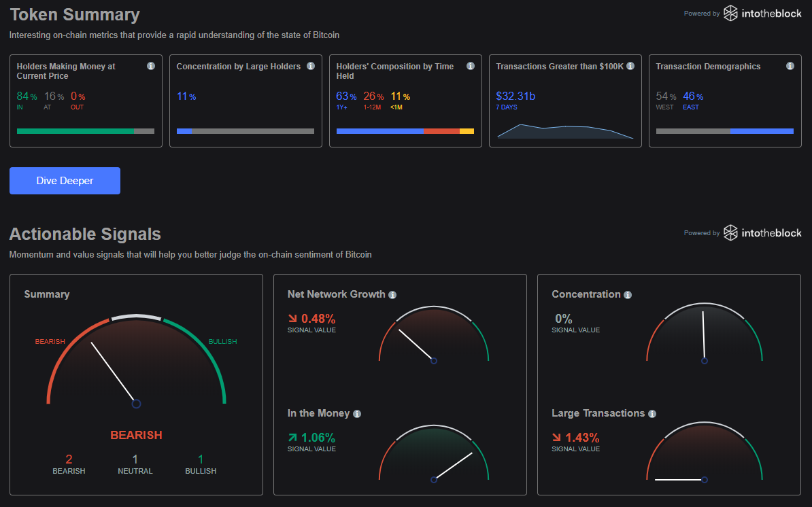Show info icon beside Concentration signal heading
812x507 pixels.
pos(628,295)
